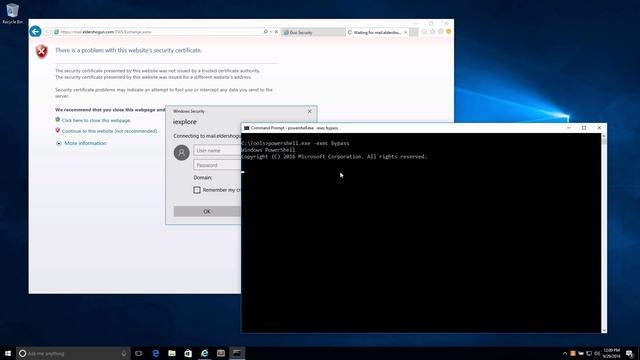Click the certificate problem heading text

129,50
